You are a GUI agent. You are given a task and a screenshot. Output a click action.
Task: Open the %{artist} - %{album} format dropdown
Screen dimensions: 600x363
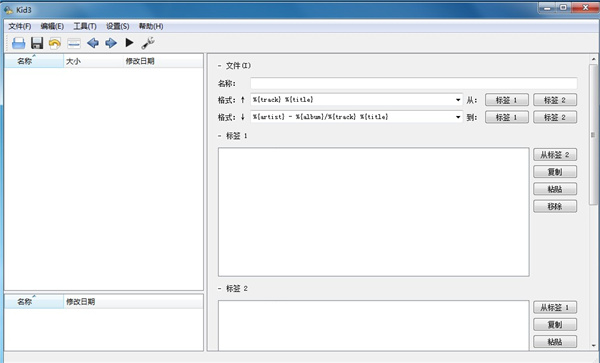pos(458,117)
